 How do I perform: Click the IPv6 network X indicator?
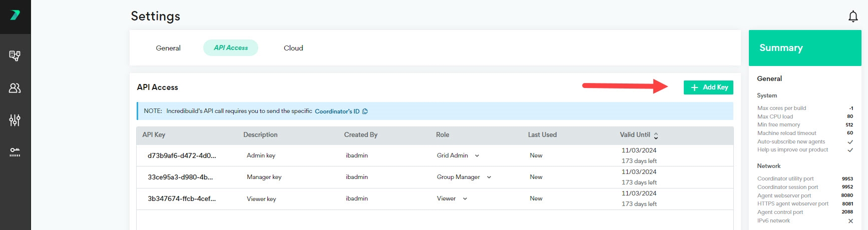tap(850, 221)
